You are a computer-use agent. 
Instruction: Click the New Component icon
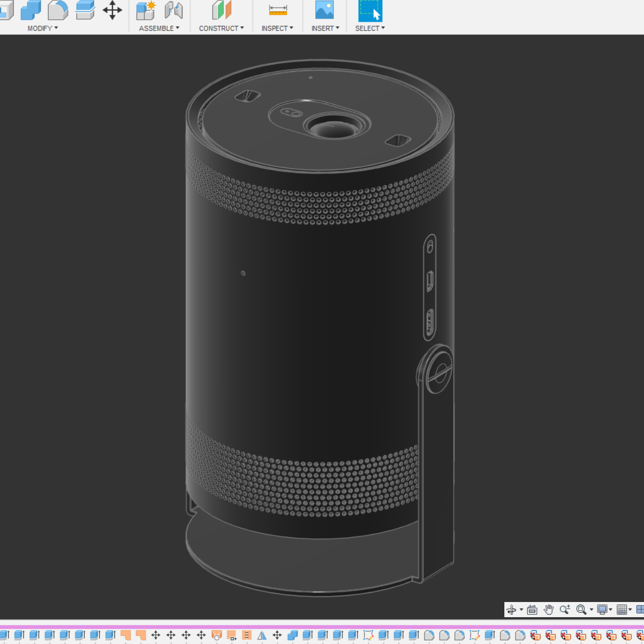coord(146,10)
